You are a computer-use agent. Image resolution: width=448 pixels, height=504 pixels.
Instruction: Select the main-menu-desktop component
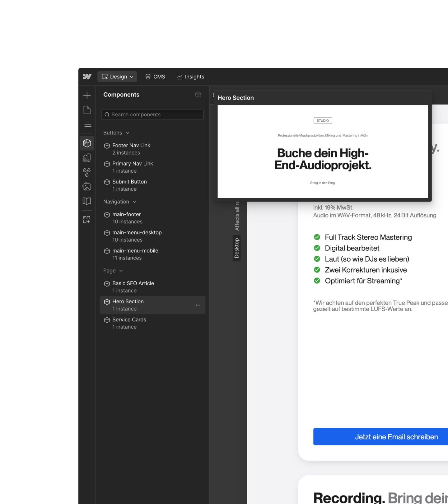[x=152, y=236]
